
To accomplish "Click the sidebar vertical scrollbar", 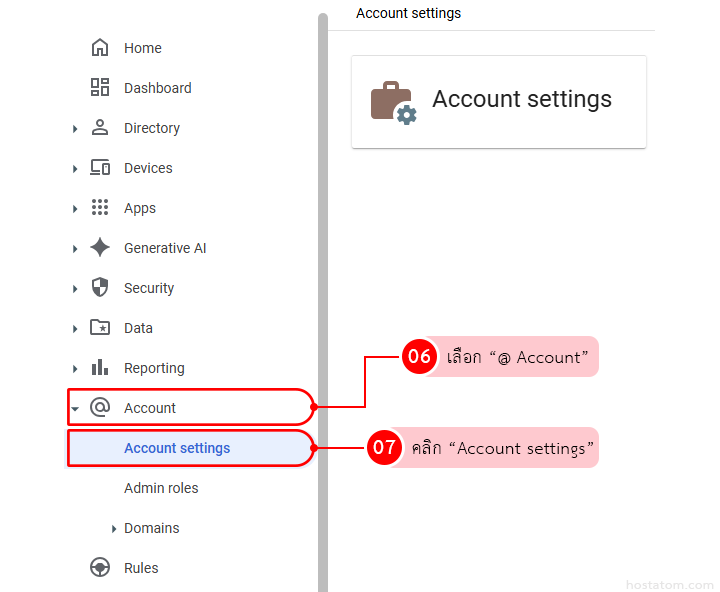I will pos(323,300).
